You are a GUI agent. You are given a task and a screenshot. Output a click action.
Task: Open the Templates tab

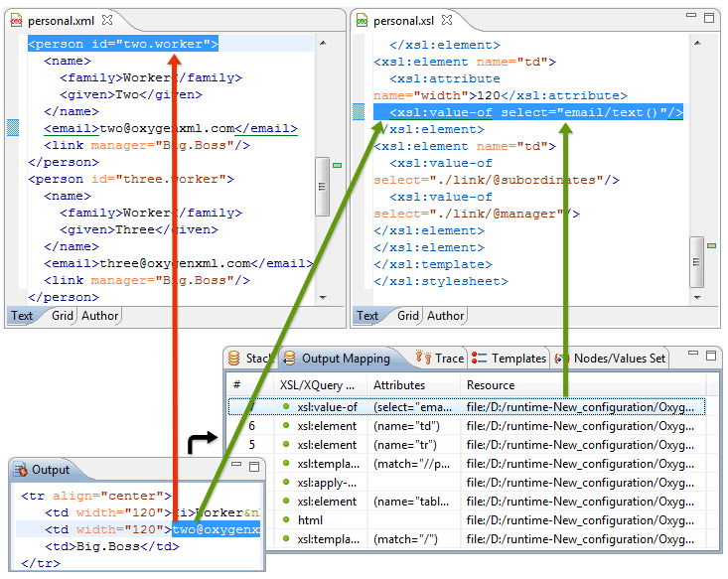point(518,359)
